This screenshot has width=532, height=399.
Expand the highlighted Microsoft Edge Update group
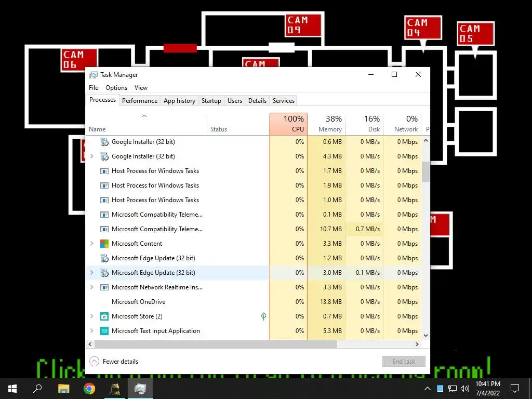pyautogui.click(x=91, y=273)
